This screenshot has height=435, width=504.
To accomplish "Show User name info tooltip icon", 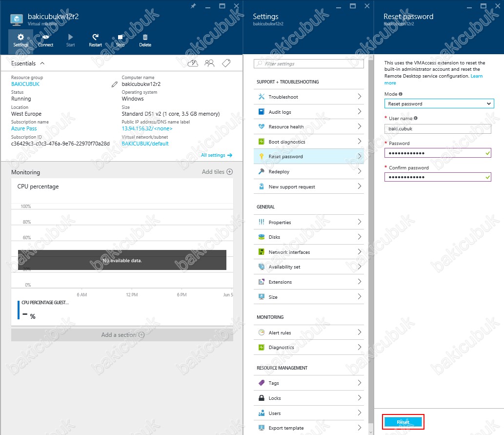I will click(x=416, y=118).
